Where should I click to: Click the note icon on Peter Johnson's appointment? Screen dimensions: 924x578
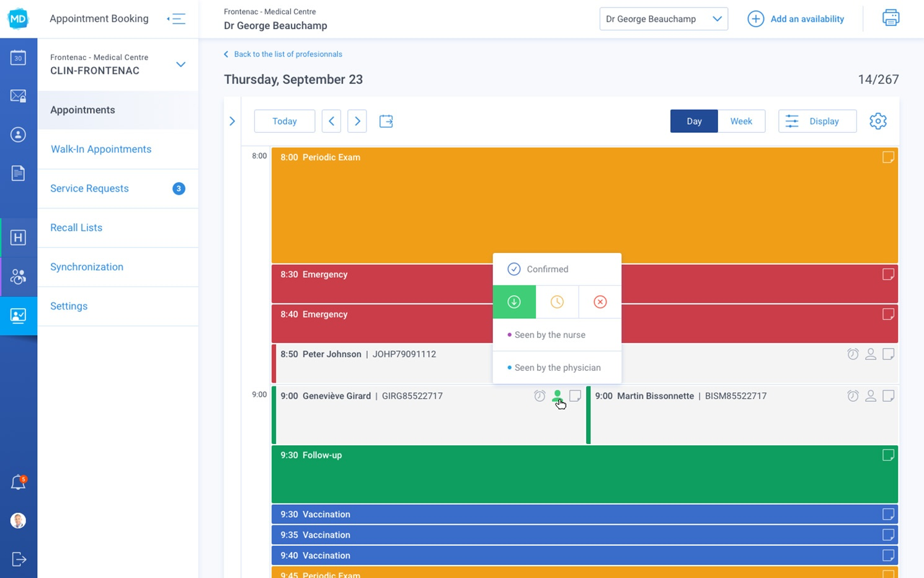pos(888,354)
